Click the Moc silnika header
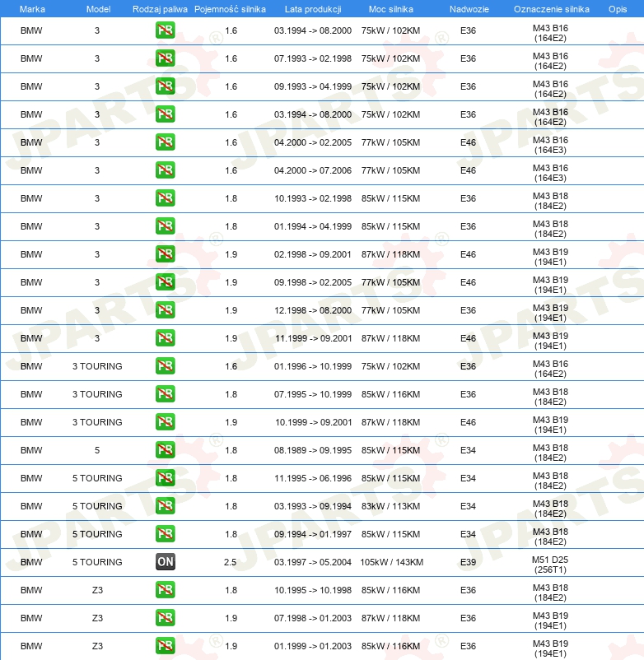 [391, 9]
